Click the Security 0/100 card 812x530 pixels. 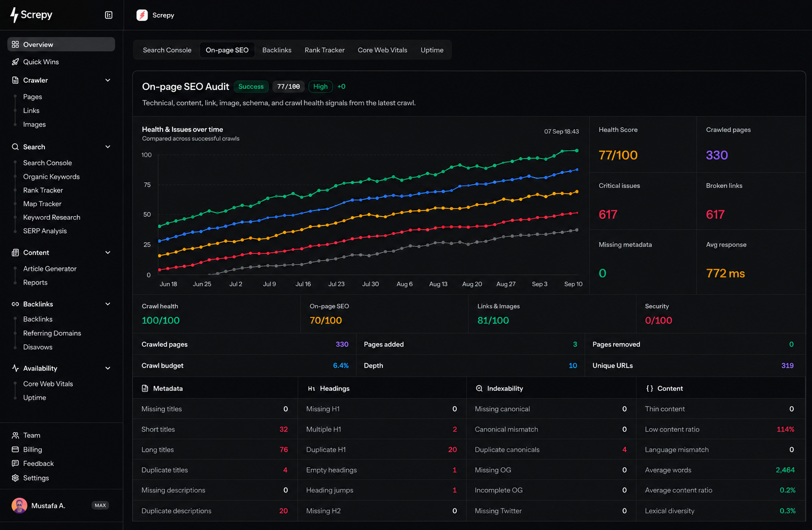720,313
